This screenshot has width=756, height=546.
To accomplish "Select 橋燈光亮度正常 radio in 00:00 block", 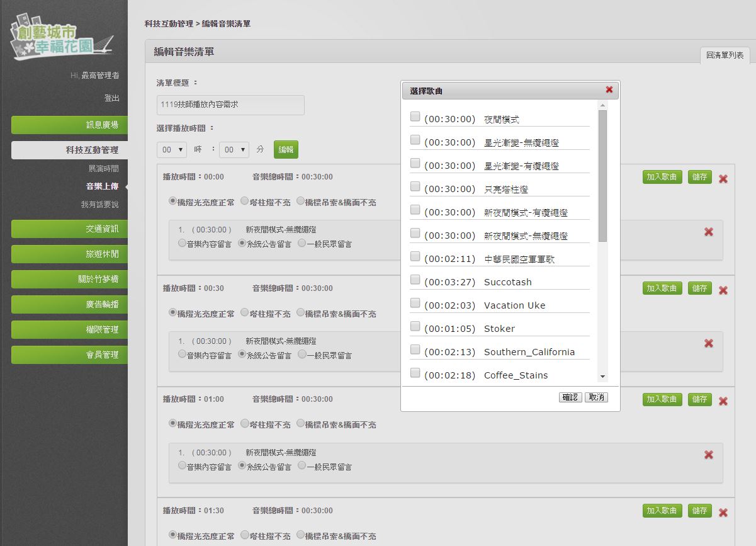I will (172, 202).
